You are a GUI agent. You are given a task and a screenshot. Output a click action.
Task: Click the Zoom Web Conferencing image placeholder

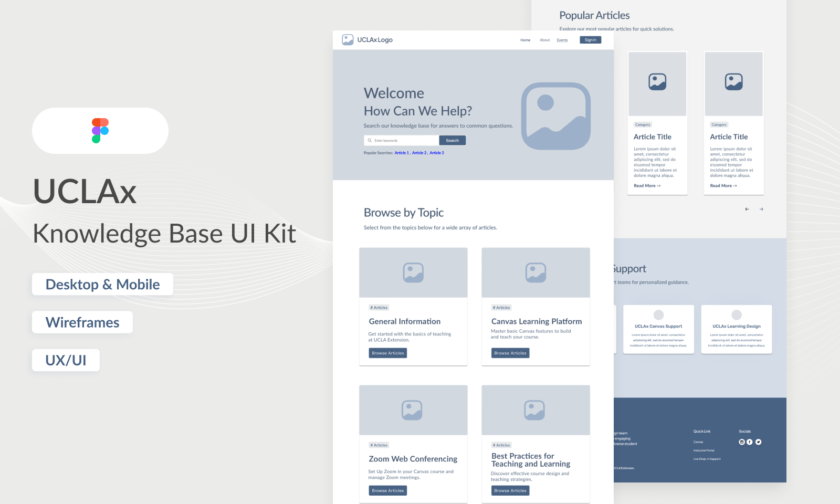coord(413,410)
